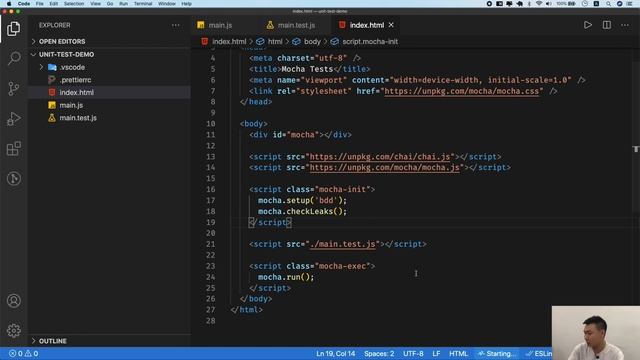Screen dimensions: 640x360
Task: Open the Terminal menu
Action: [143, 4]
